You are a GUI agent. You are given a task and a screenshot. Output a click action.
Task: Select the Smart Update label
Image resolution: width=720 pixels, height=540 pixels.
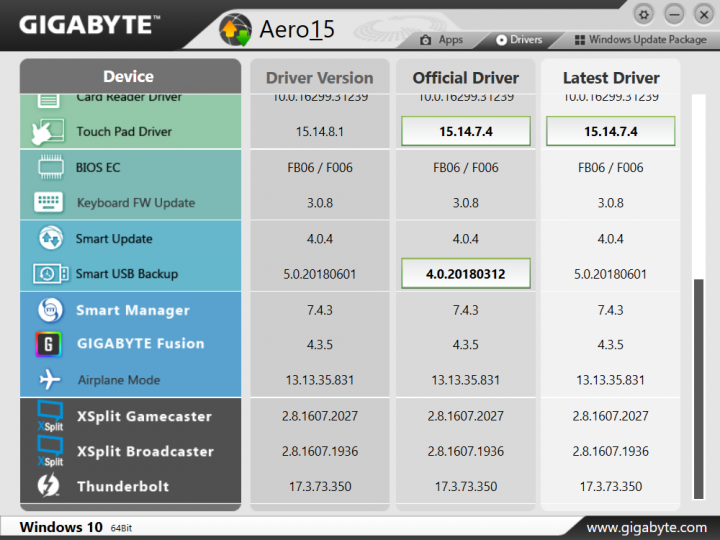click(x=114, y=239)
